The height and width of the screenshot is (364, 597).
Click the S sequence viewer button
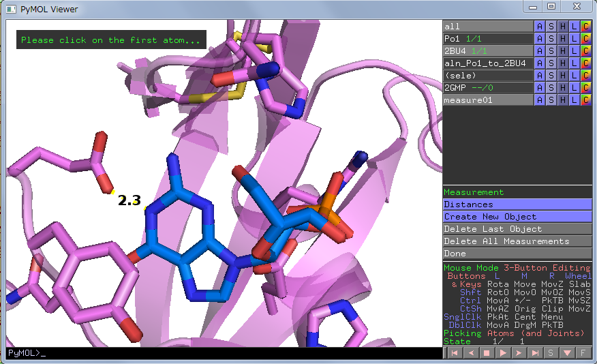551,352
